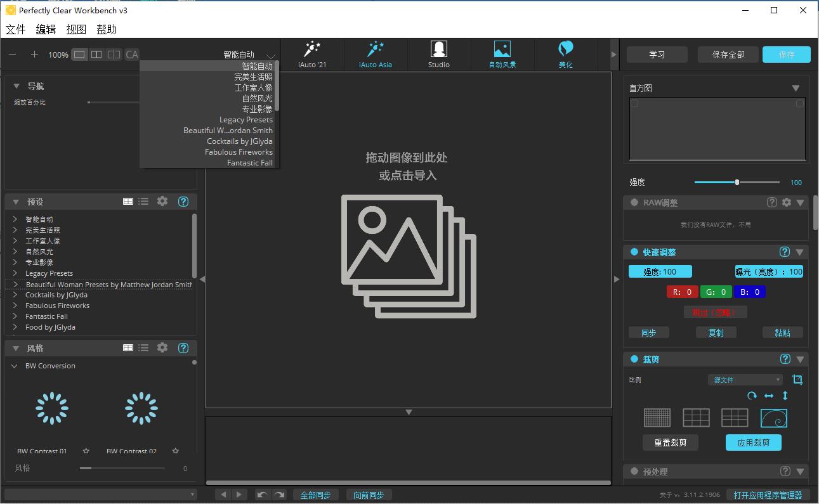
Task: Click the 保存全部 button
Action: (728, 55)
